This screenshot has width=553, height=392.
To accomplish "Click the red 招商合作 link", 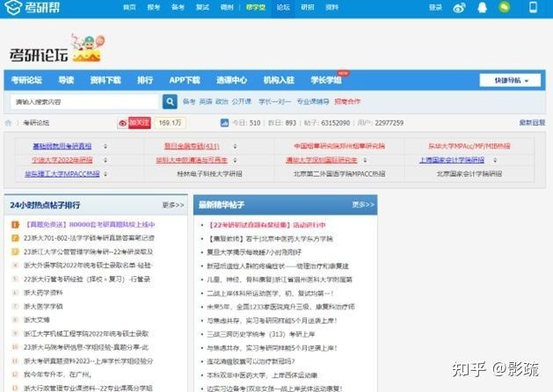I will [x=347, y=102].
